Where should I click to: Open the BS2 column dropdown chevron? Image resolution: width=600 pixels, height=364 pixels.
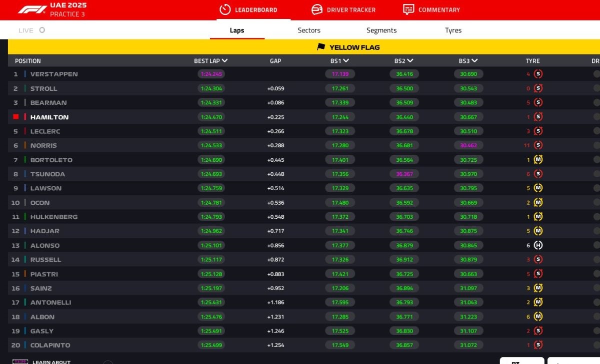point(410,60)
